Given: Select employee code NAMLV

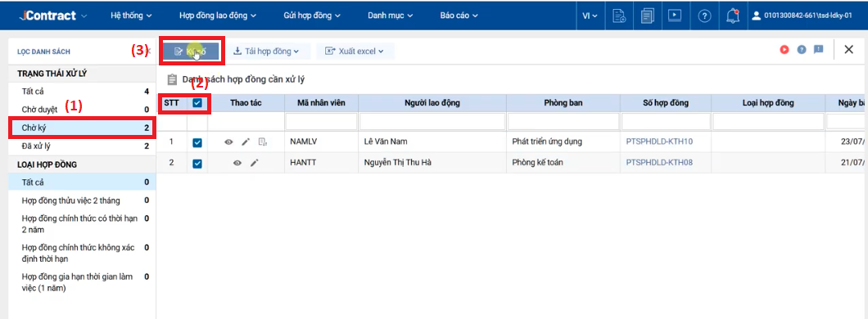Looking at the screenshot, I should (x=302, y=142).
